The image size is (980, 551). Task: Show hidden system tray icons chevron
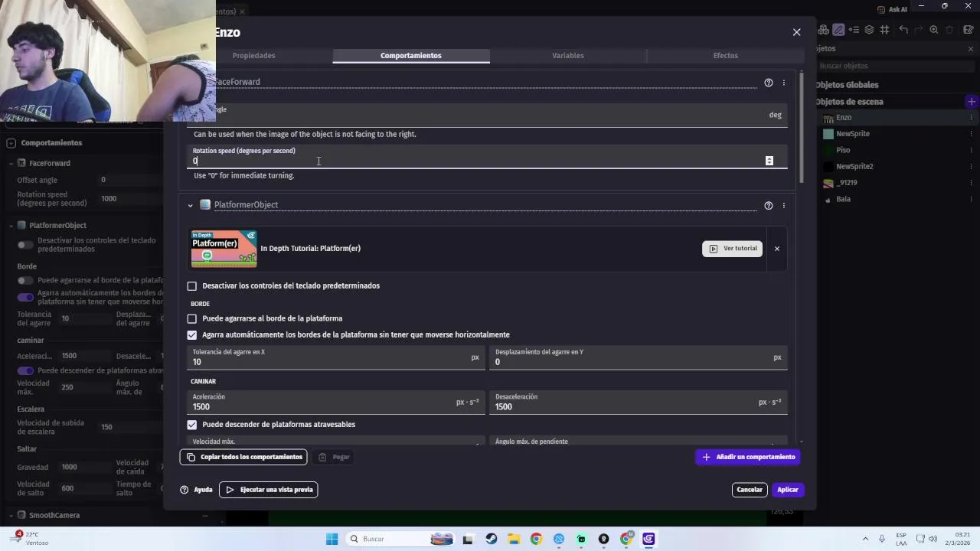tap(865, 539)
